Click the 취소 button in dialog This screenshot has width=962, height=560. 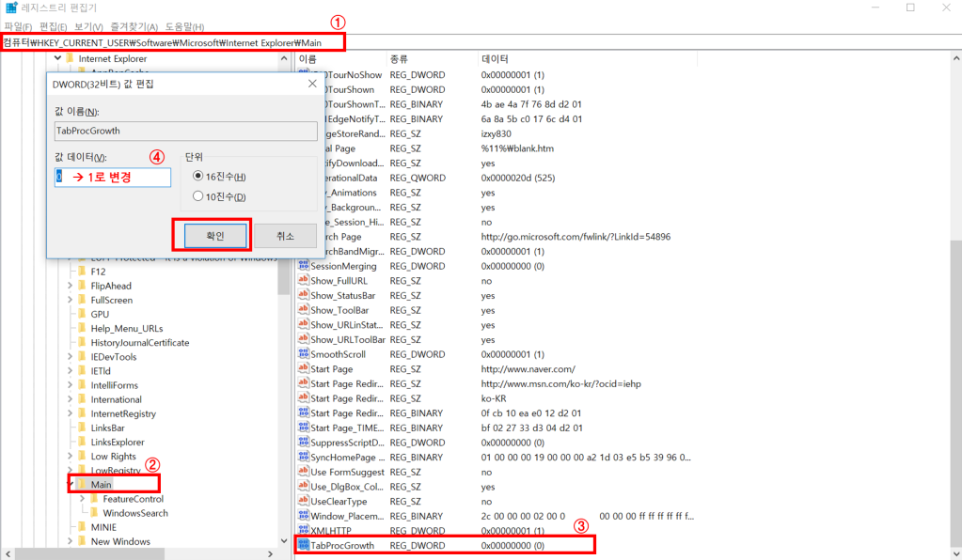click(x=285, y=236)
